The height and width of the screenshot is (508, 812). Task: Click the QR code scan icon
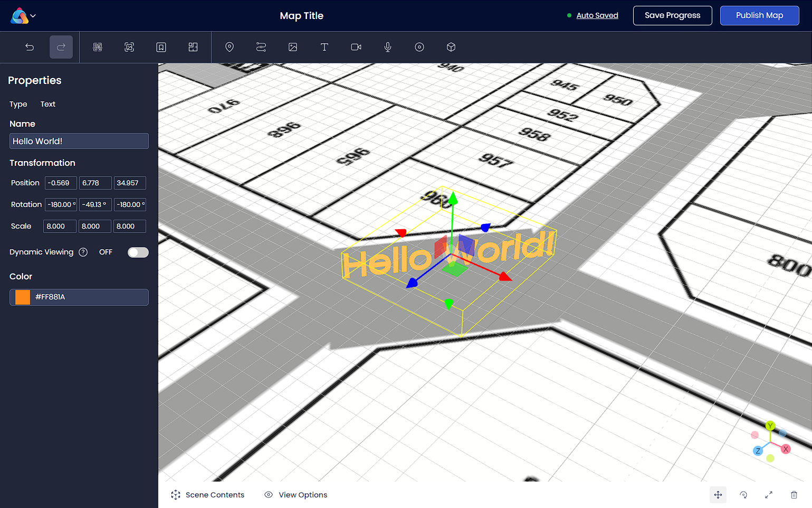98,47
